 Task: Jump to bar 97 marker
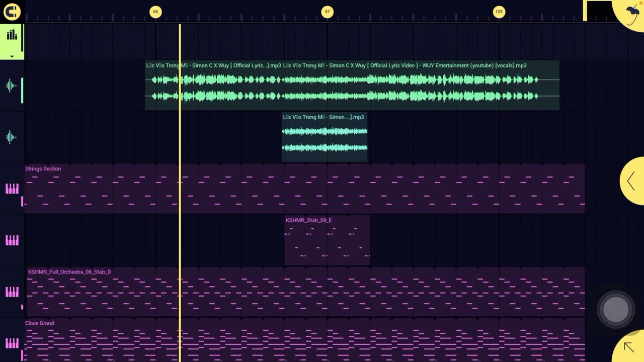click(327, 12)
